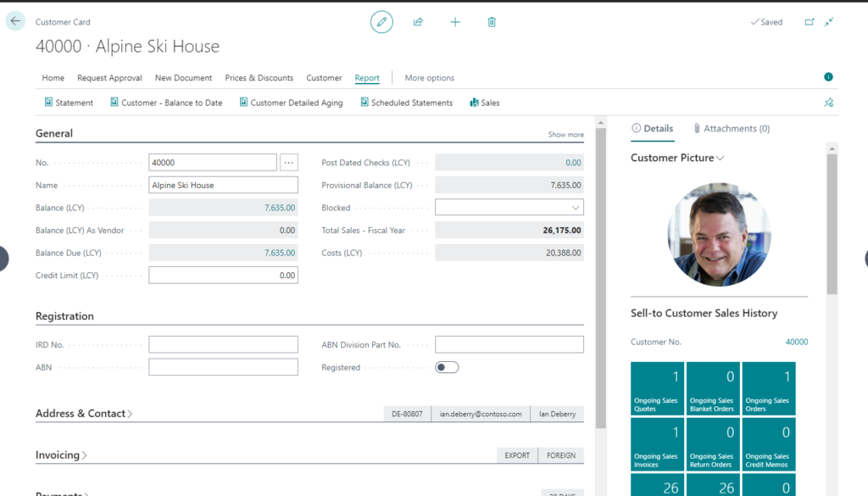Click the Credit Limit (LCY) field
The width and height of the screenshot is (868, 496).
pyautogui.click(x=223, y=275)
